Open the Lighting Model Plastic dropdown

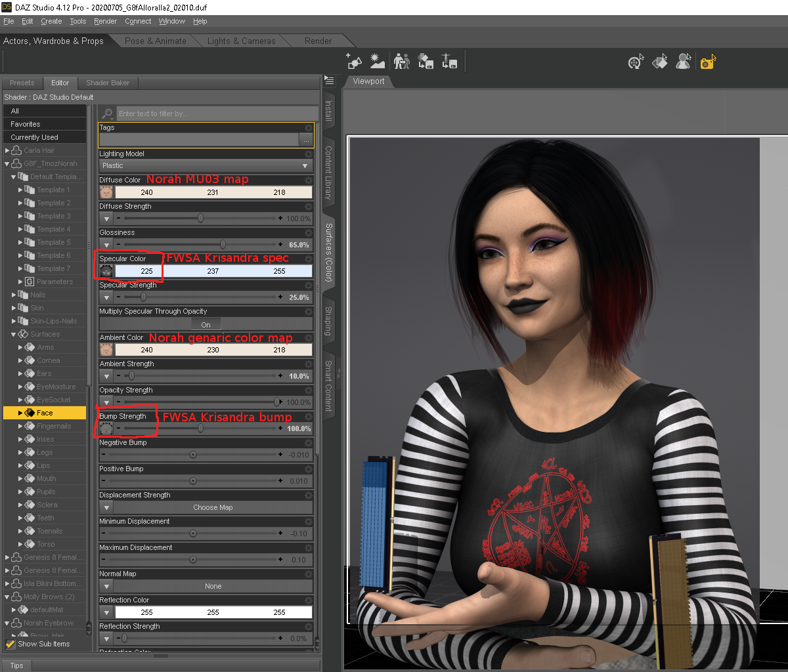click(x=206, y=166)
